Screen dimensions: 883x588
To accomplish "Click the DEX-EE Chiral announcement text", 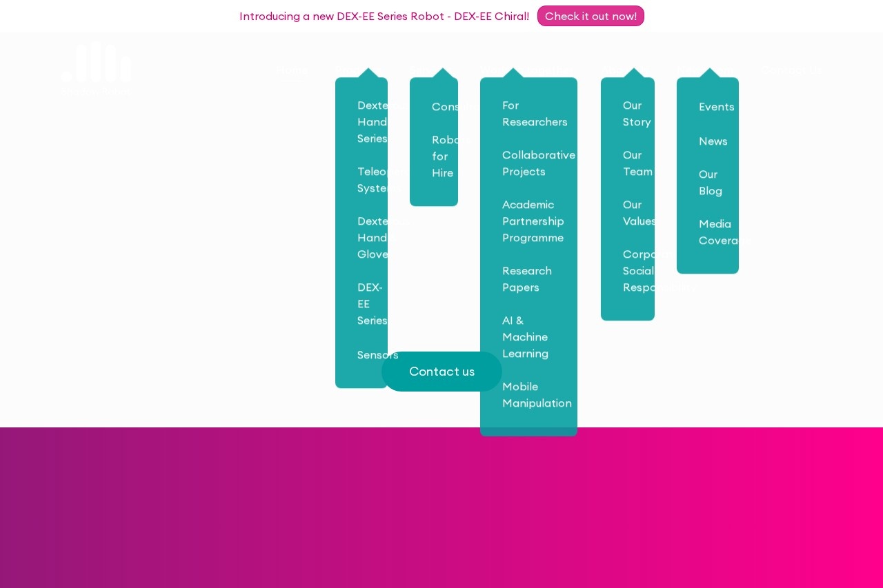I will [x=384, y=16].
